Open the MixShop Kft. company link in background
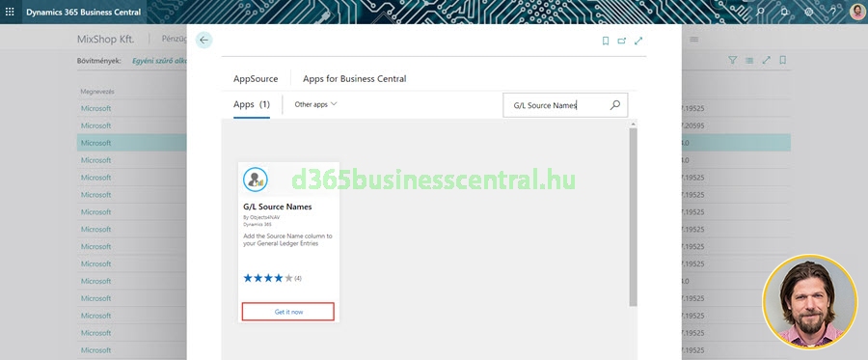868x360 pixels. click(x=105, y=39)
